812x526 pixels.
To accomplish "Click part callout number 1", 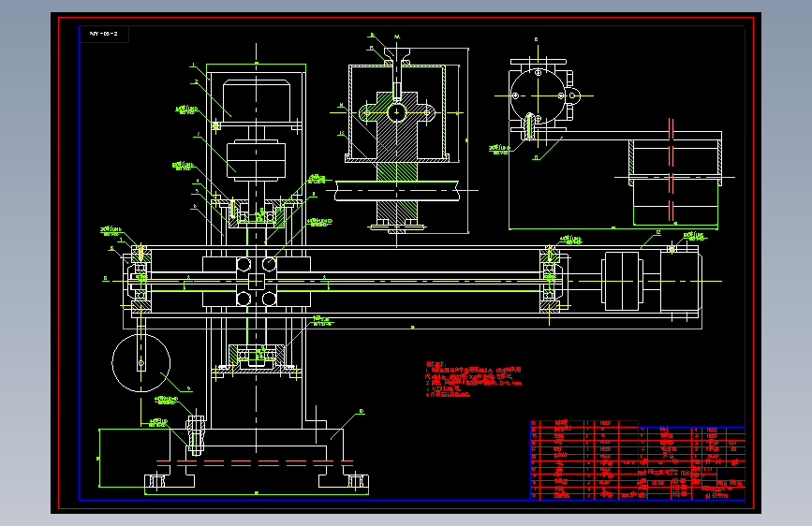I will 193,66.
